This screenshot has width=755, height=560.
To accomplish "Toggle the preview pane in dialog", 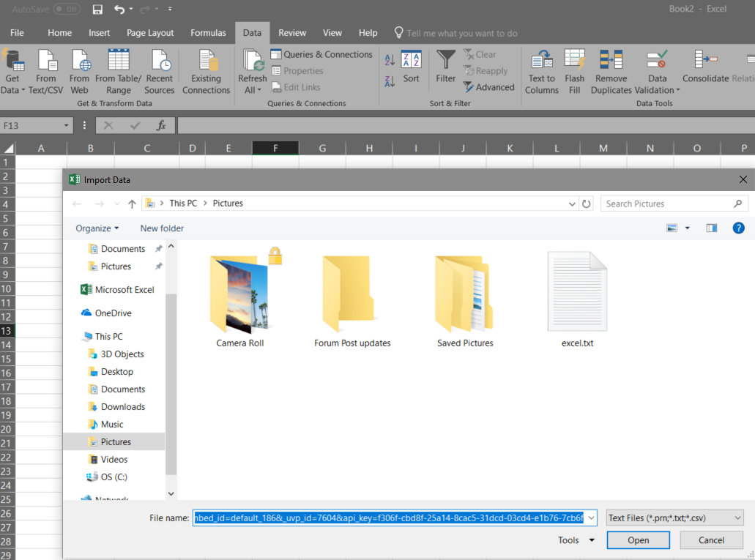I will (712, 228).
